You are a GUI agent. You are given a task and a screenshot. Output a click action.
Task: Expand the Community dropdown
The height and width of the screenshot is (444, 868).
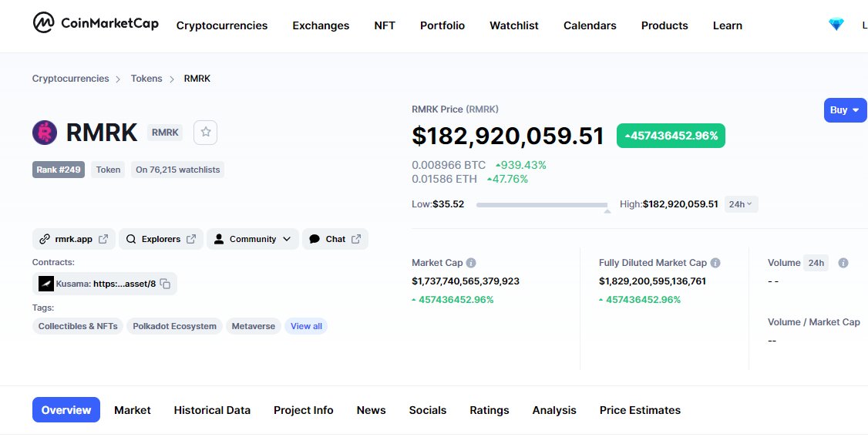pos(286,239)
